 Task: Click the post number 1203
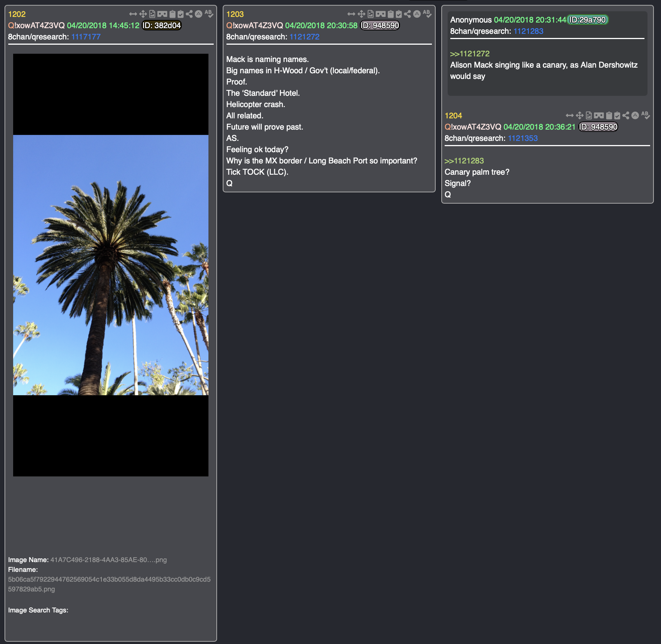(235, 14)
